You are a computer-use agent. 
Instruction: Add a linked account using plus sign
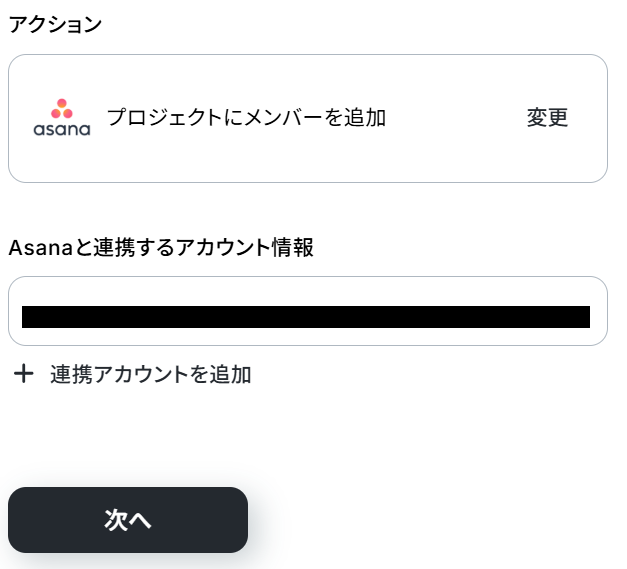(x=23, y=375)
